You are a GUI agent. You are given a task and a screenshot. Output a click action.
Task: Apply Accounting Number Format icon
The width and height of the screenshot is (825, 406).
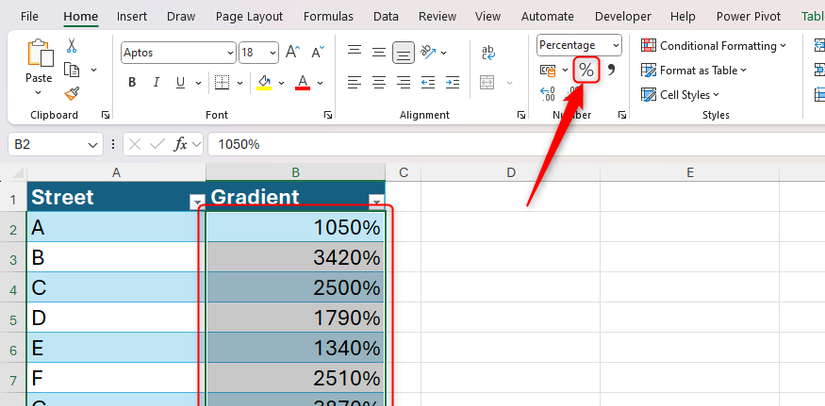tap(548, 70)
